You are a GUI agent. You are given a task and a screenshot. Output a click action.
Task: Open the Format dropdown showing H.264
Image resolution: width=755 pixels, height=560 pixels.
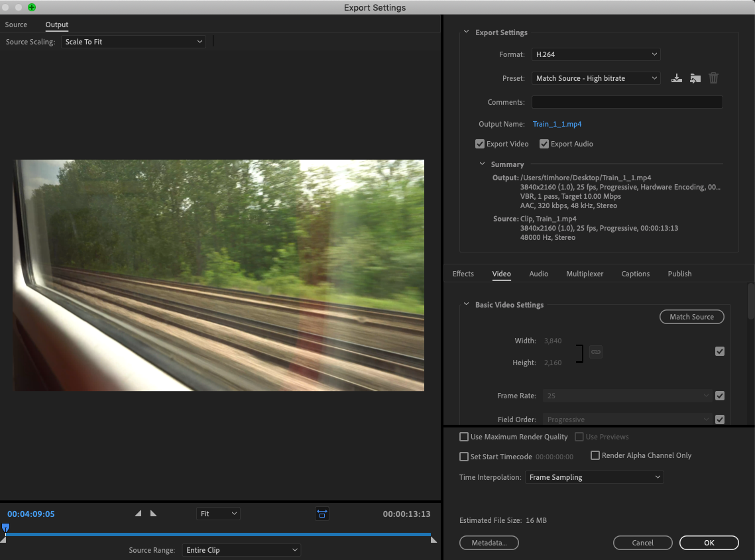(596, 54)
